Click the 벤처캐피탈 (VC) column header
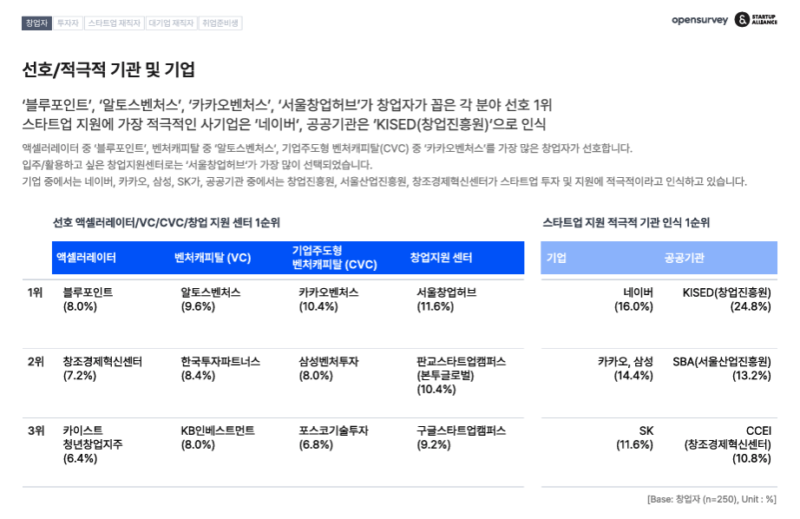The image size is (800, 519). pos(212,257)
